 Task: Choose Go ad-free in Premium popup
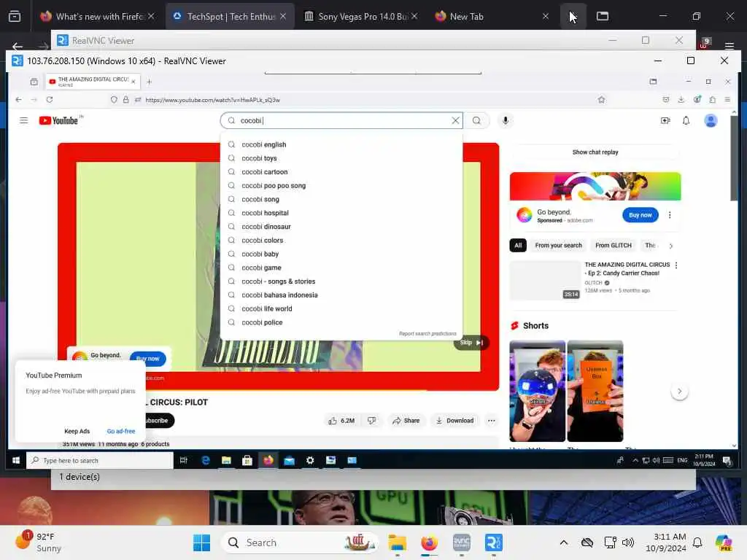[121, 432]
